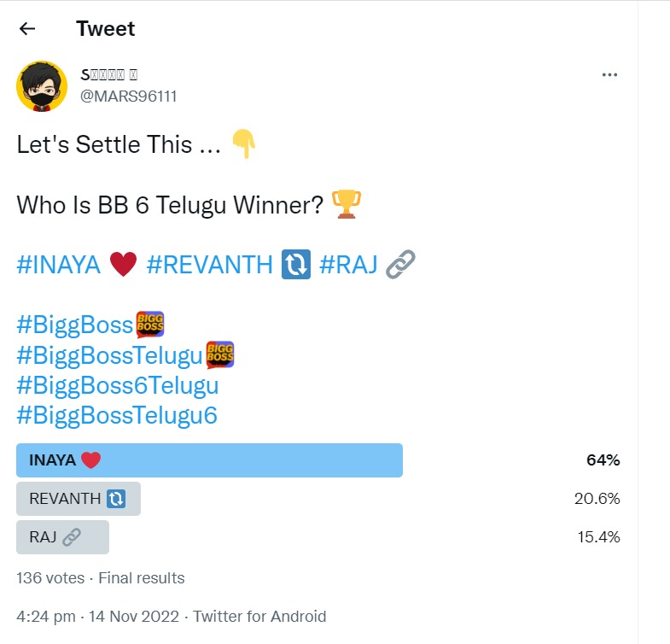Open the #BiggBoss6Telugu hashtag

pos(117,385)
